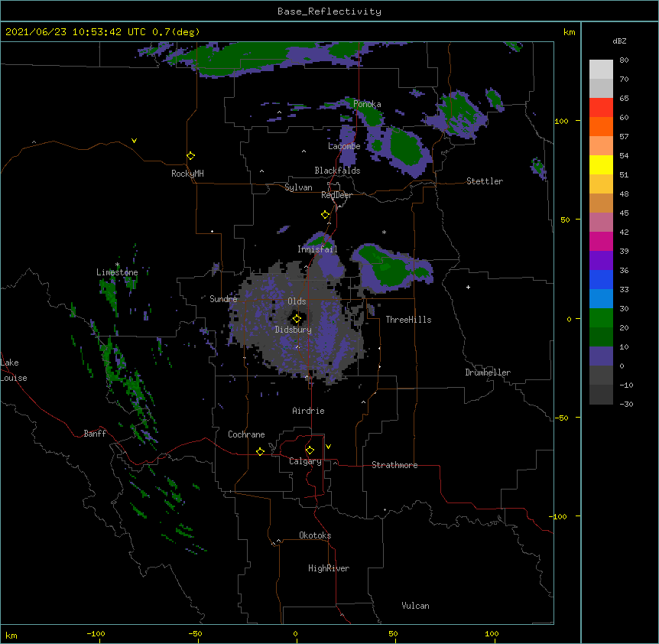
Task: Click the Stettler label
Action: click(485, 181)
